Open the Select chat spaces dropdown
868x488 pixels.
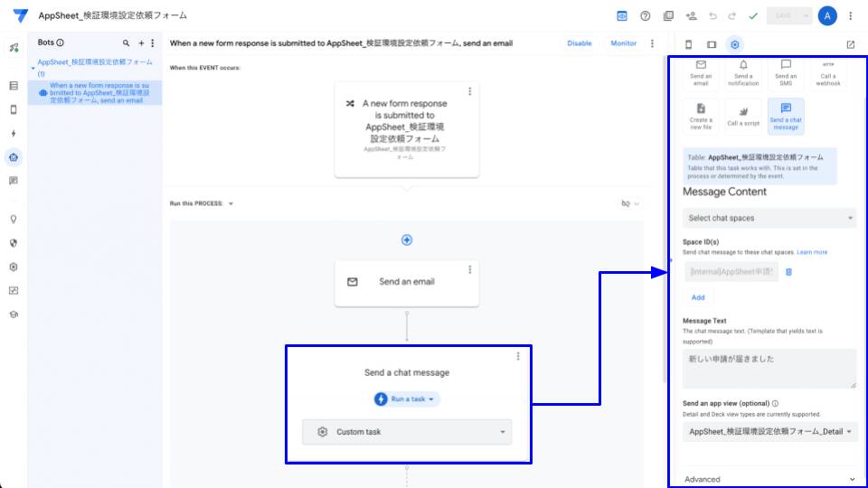click(769, 218)
